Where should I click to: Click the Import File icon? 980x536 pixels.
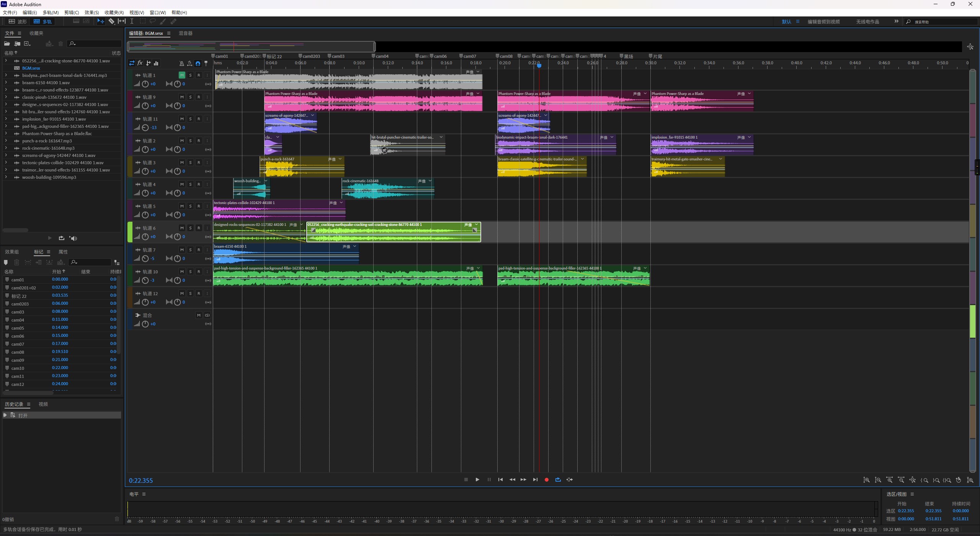pyautogui.click(x=17, y=44)
